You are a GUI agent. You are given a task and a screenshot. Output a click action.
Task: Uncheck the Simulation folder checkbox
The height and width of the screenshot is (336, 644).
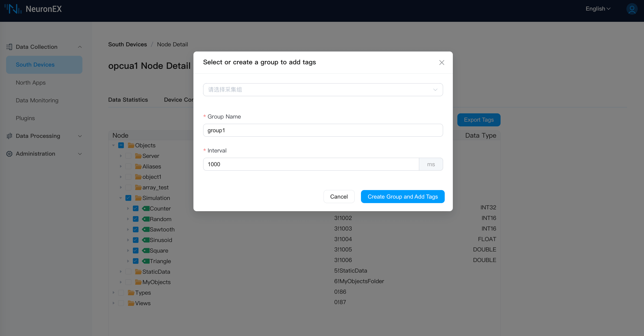click(128, 198)
